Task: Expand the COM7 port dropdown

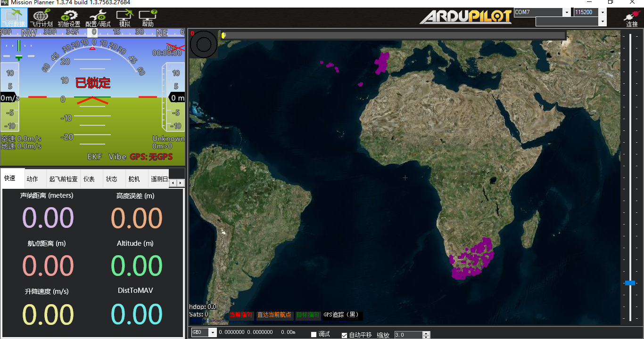Action: (x=566, y=12)
